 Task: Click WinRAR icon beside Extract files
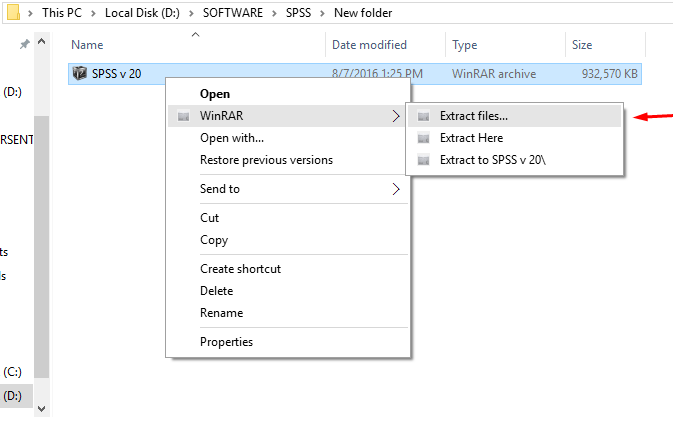(x=422, y=116)
